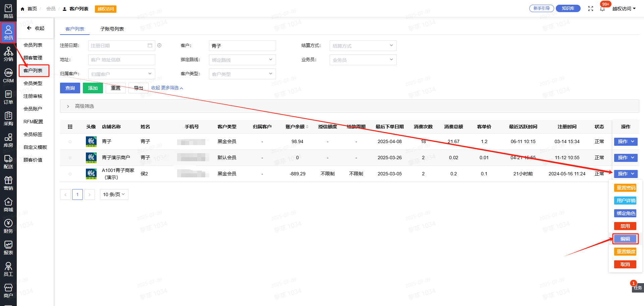Select the radio button for 青子演示商户 row
The image size is (644, 306).
[x=70, y=158]
